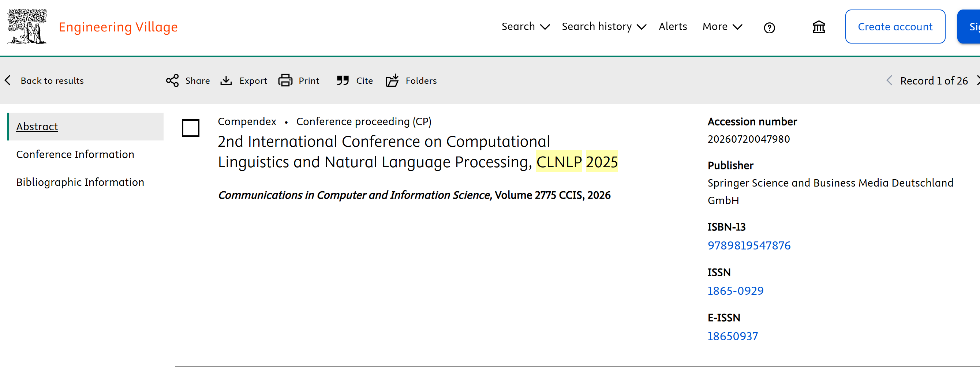Viewport: 980px width, 368px height.
Task: Open ISBN-13 link 9789819547876
Action: [749, 245]
